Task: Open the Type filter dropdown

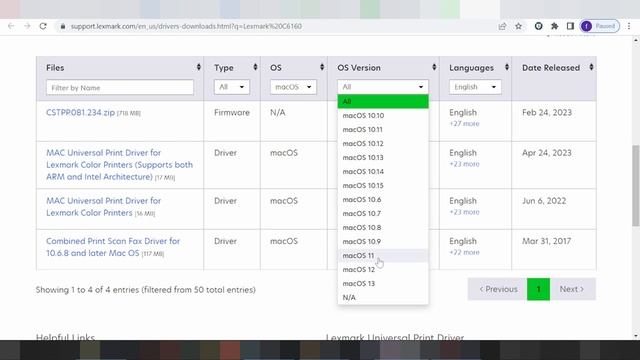Action: tap(232, 87)
